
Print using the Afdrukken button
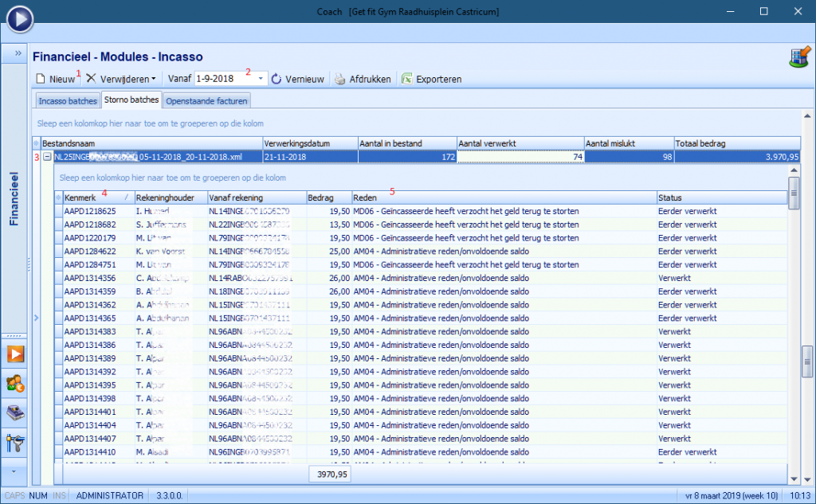tap(363, 80)
